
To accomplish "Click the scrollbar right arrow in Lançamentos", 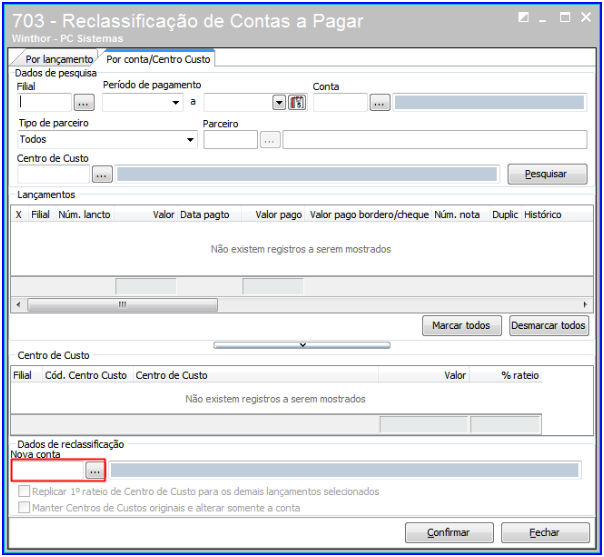I will tap(585, 305).
